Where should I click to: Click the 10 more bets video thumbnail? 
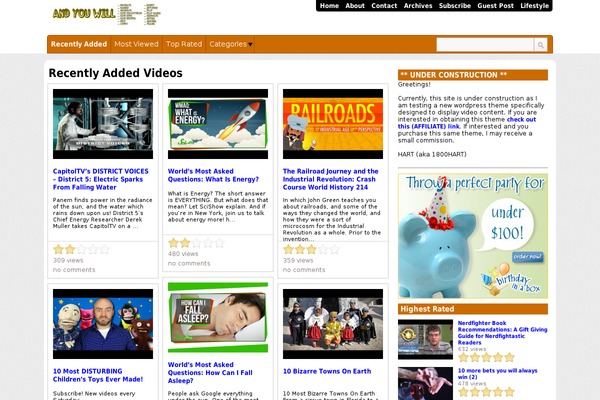[425, 384]
